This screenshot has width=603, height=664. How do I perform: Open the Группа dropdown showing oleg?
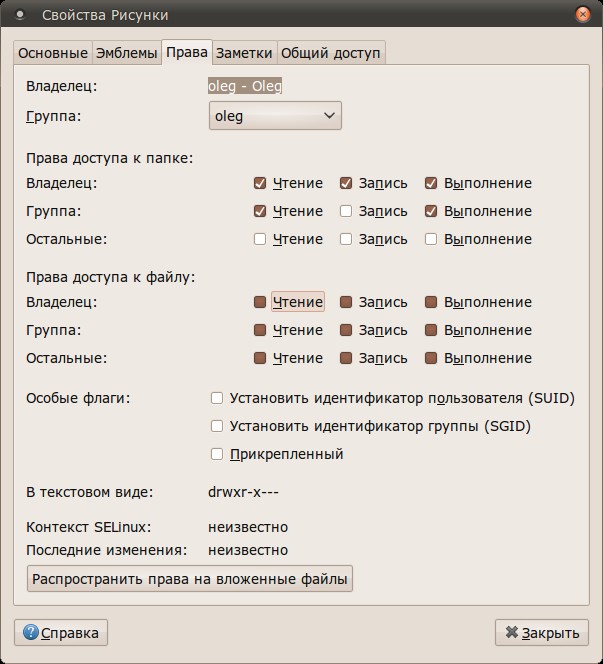(x=275, y=116)
